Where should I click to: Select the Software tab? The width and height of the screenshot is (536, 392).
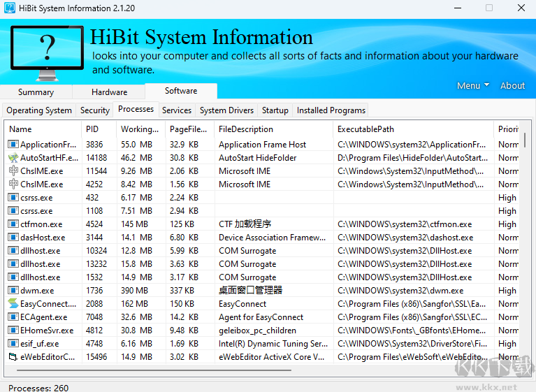181,91
